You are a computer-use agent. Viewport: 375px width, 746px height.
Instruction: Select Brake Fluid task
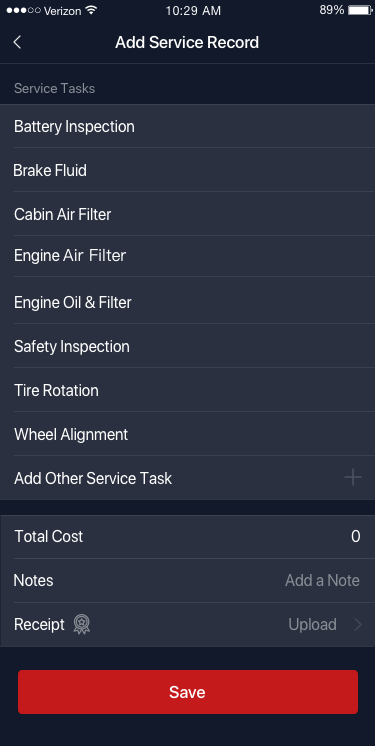[x=188, y=170]
